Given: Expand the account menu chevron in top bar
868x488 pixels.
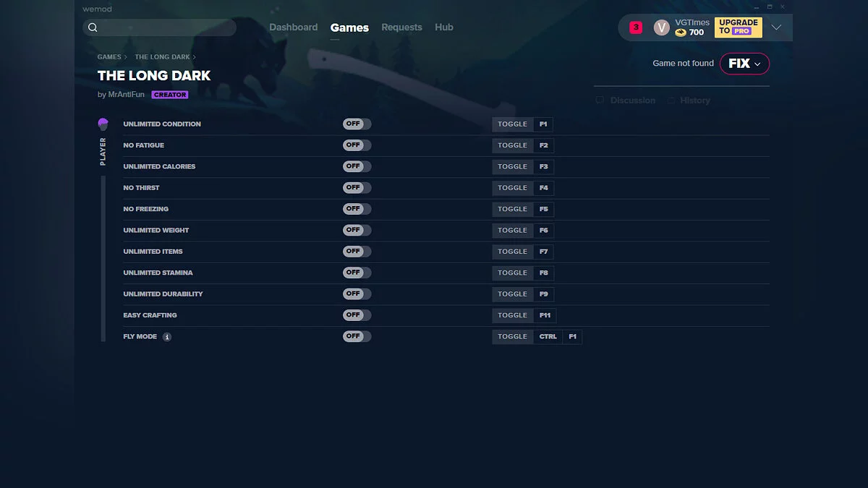Looking at the screenshot, I should pyautogui.click(x=776, y=27).
